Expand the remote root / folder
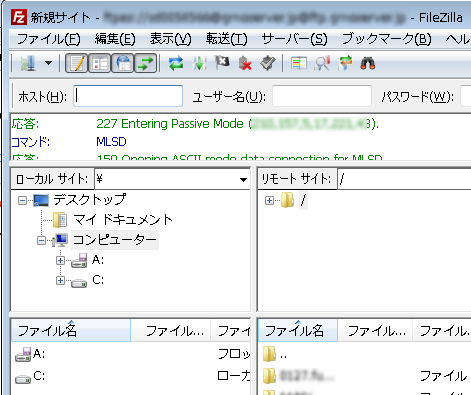471x395 pixels. tap(269, 200)
